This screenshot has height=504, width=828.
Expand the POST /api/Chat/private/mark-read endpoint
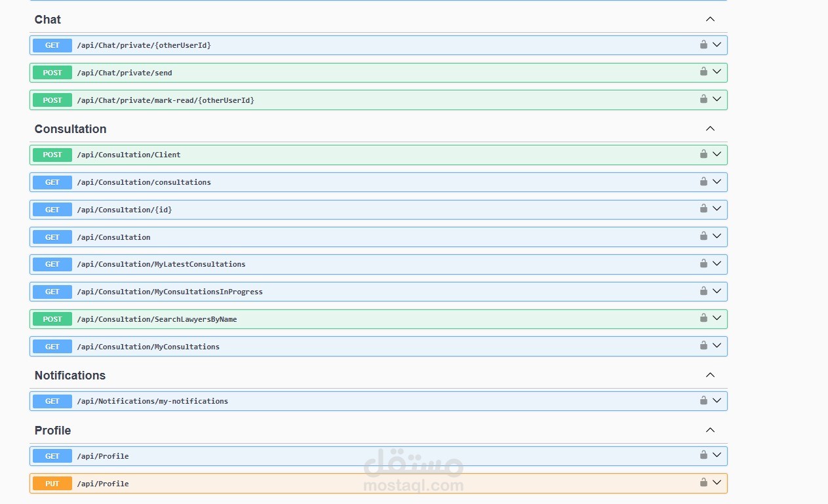(717, 100)
